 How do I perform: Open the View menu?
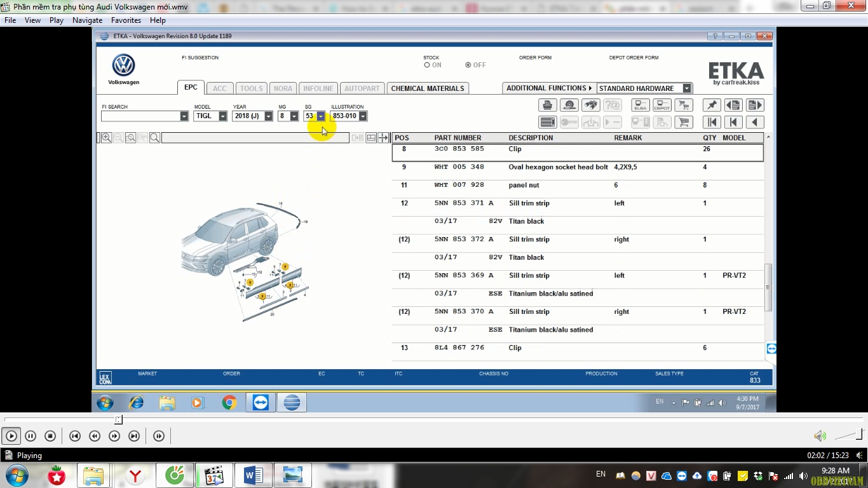tap(32, 20)
